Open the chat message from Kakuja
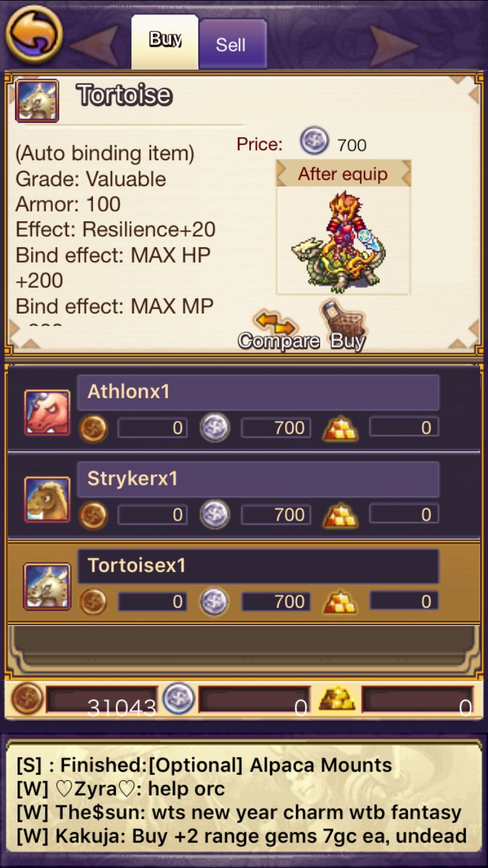This screenshot has width=488, height=868. (x=241, y=836)
